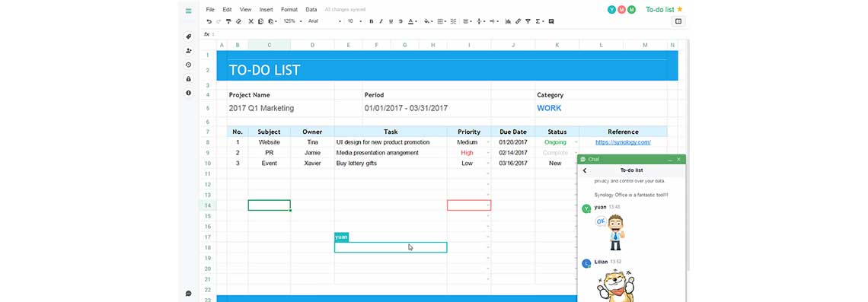Open the sum functions dropdown

[x=540, y=21]
